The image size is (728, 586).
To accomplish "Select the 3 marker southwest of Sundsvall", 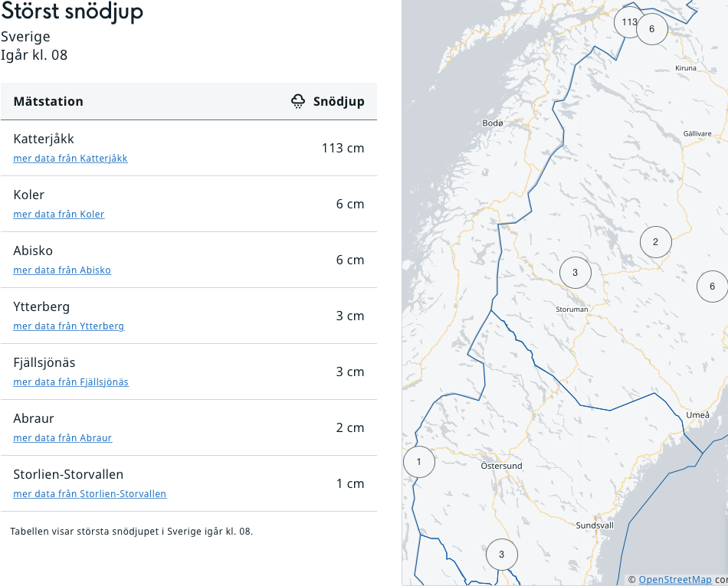I will pos(501,555).
